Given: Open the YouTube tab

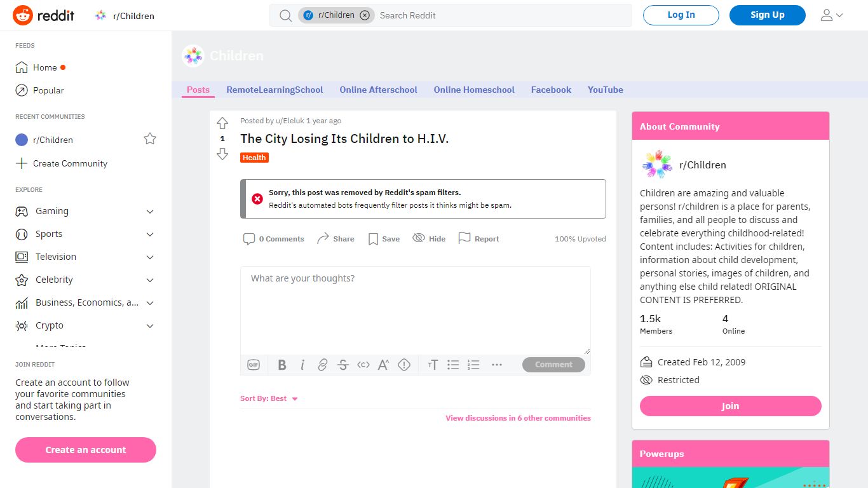Looking at the screenshot, I should click(606, 90).
